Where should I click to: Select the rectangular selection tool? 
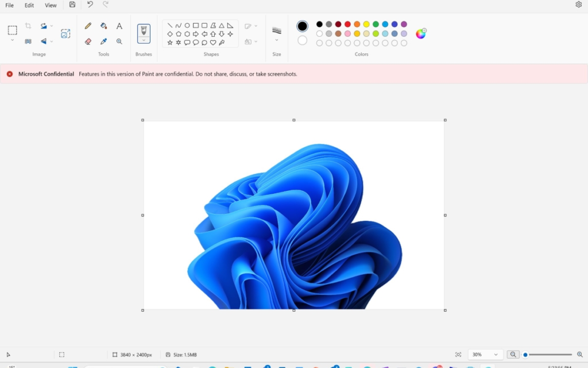(13, 30)
